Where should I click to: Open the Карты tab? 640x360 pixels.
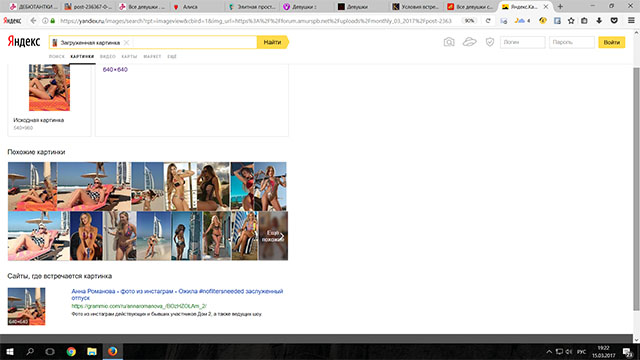pyautogui.click(x=129, y=56)
